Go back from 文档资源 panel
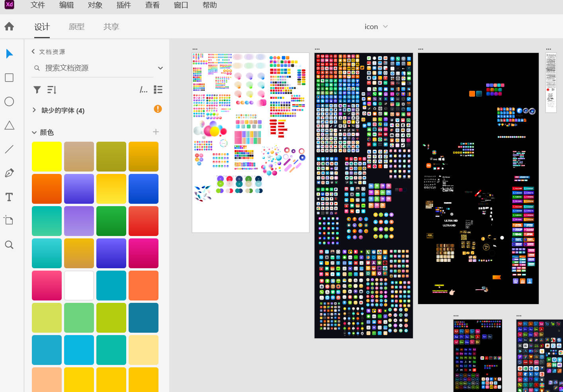The height and width of the screenshot is (392, 563). (33, 51)
